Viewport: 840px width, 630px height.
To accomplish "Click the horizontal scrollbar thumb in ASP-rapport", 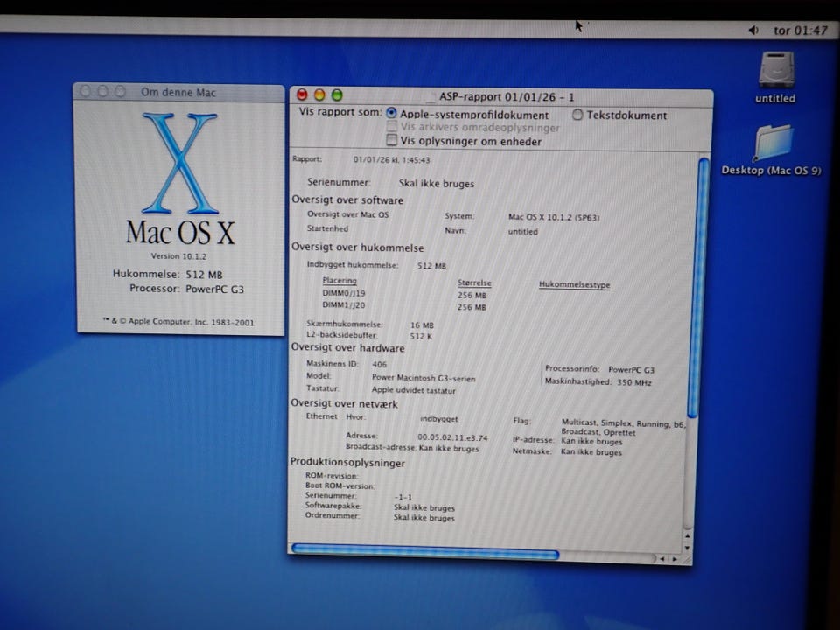I will pyautogui.click(x=425, y=552).
